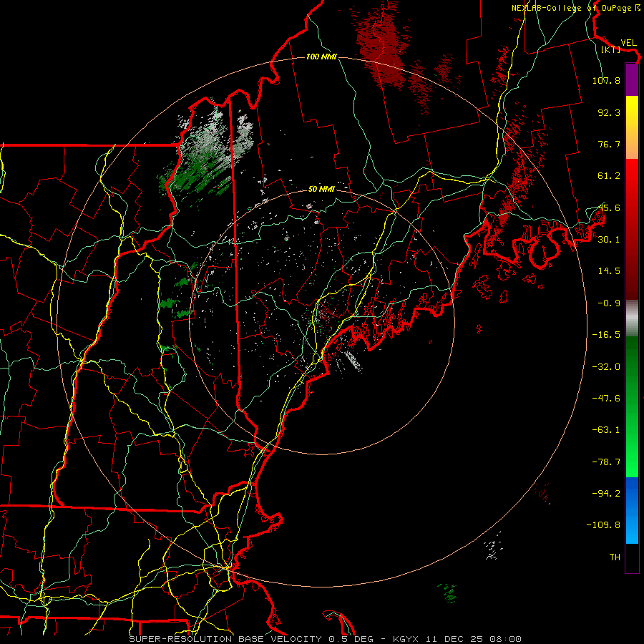Click the 30.1 legend value

(x=609, y=240)
